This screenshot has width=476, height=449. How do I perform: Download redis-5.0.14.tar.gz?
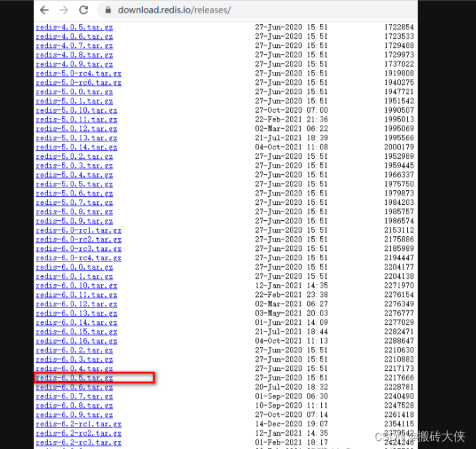(77, 147)
